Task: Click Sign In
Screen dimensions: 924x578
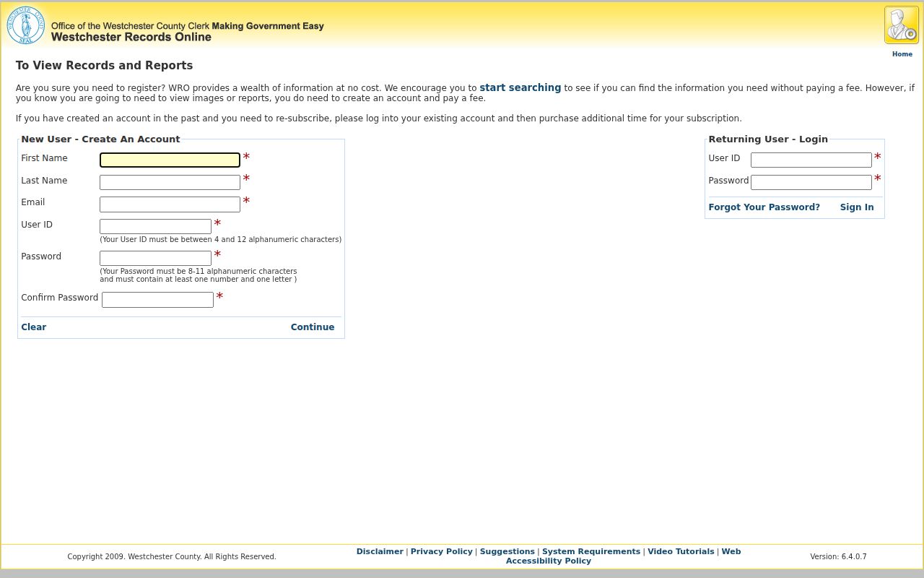Action: point(857,207)
